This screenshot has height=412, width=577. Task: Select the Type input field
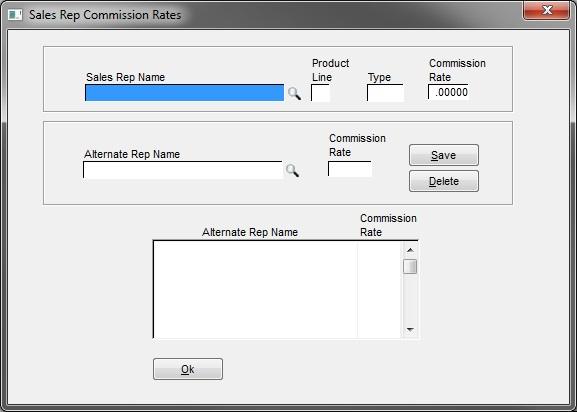point(385,93)
